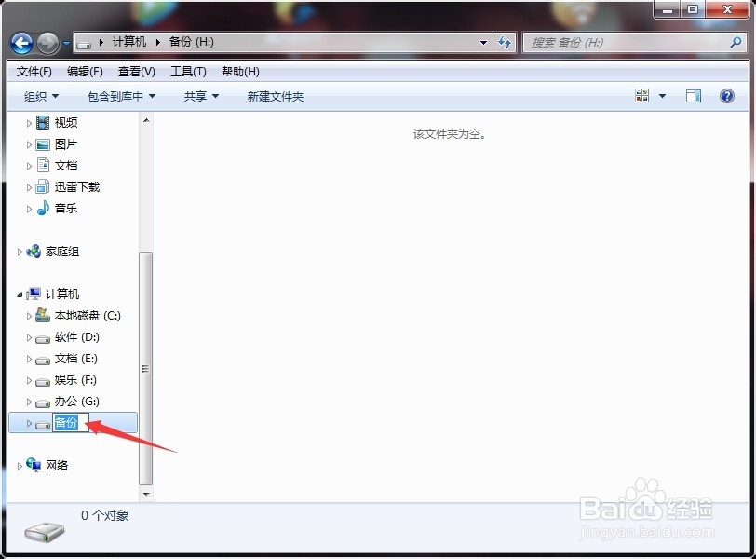Open the 工具 menu

[186, 71]
